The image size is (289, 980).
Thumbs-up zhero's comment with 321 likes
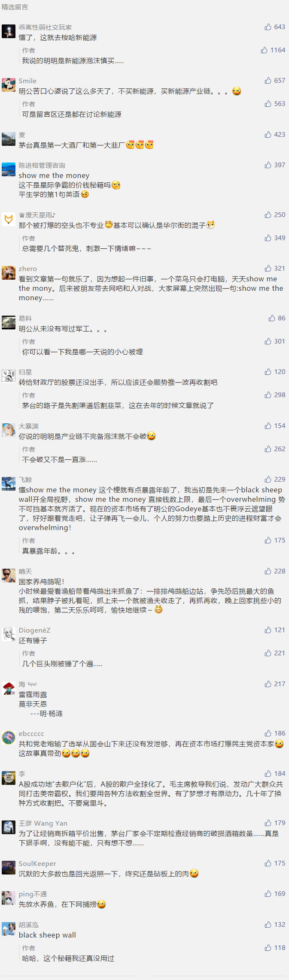tap(268, 268)
